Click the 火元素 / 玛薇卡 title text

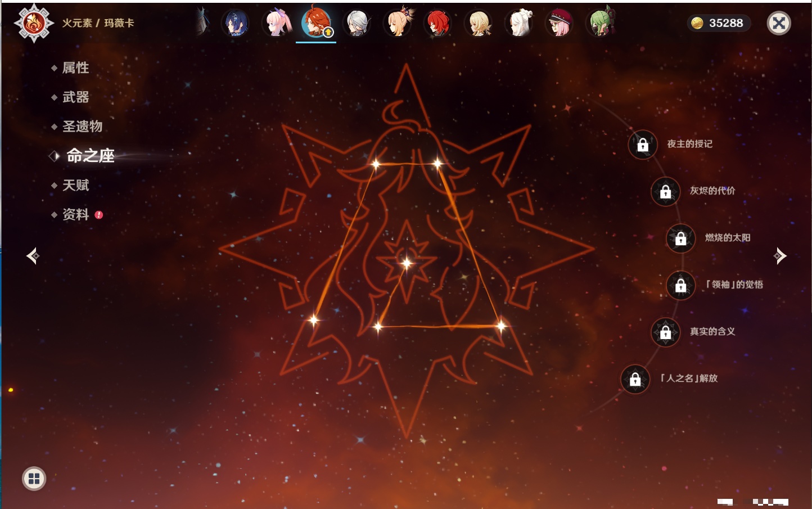[x=98, y=23]
